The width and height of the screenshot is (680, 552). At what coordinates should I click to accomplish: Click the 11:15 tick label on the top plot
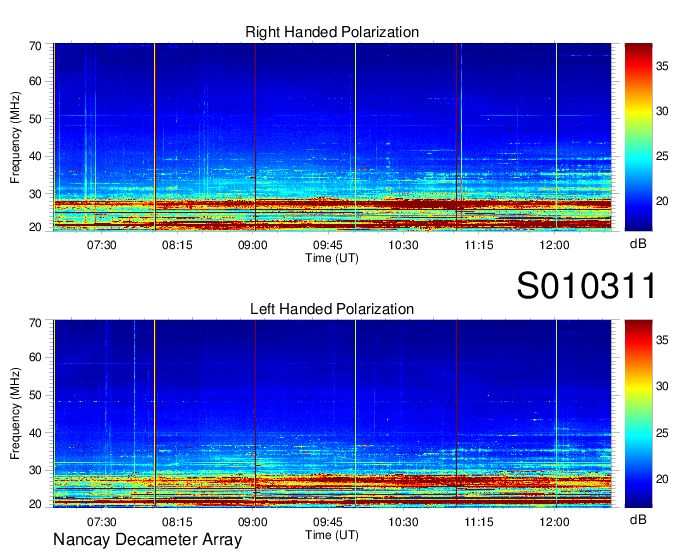[x=479, y=245]
